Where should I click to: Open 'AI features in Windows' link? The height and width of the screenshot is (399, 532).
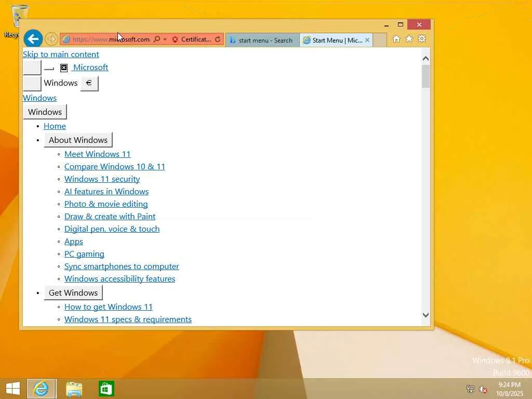click(x=107, y=192)
